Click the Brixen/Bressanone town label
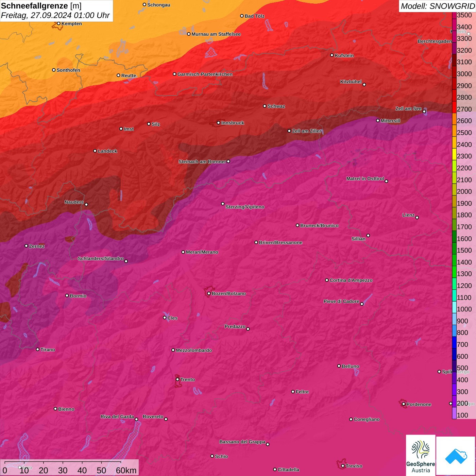Viewport: 476px width, 476px height. click(x=280, y=242)
